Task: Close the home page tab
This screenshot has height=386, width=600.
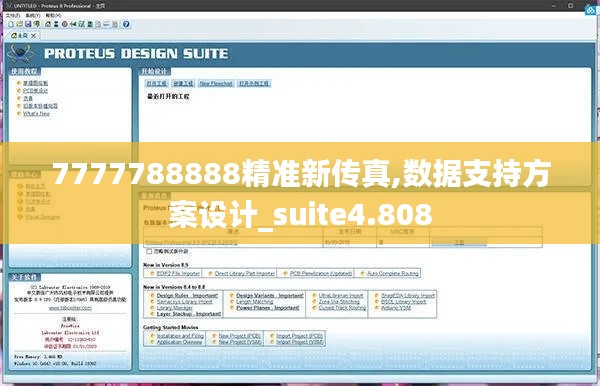Action: tap(34, 36)
